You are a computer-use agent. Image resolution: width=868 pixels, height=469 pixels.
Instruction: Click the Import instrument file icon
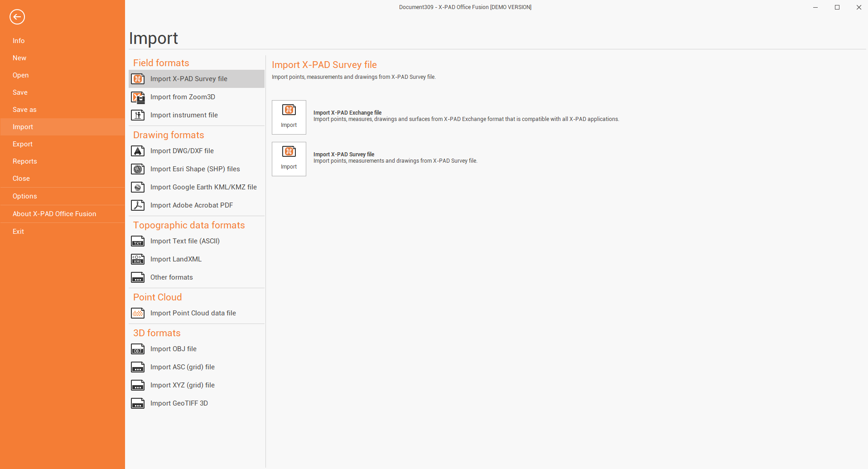[138, 115]
